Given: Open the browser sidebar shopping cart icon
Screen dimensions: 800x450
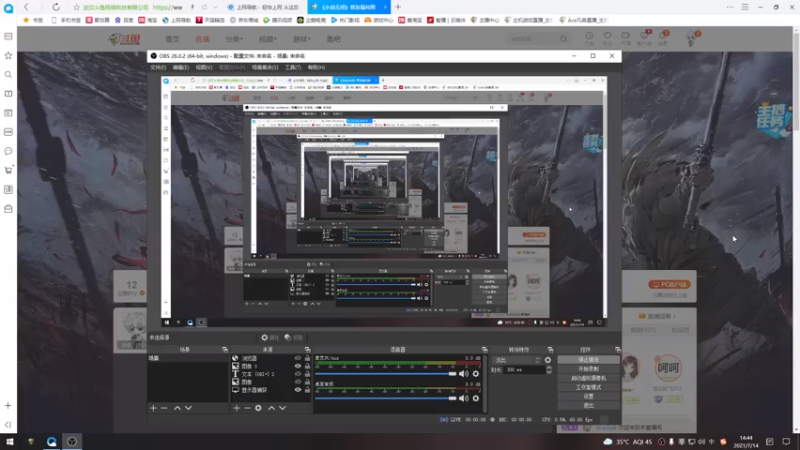Looking at the screenshot, I should [x=8, y=170].
